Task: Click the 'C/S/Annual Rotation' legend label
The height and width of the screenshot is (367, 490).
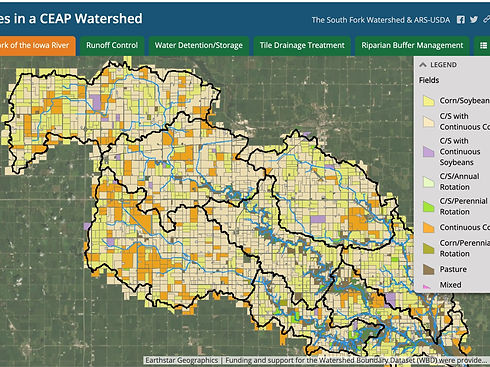Action: [459, 182]
